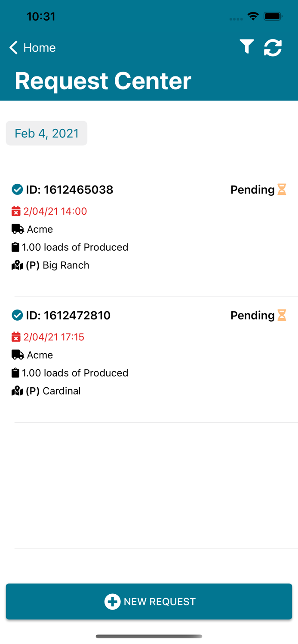The height and width of the screenshot is (644, 298).
Task: Tap hourglass icon on request 1612472810
Action: 282,315
